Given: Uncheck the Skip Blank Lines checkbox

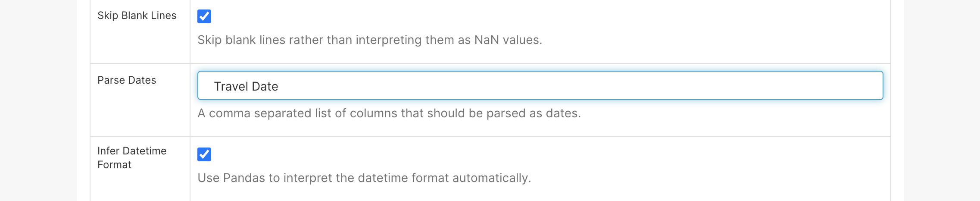Looking at the screenshot, I should (204, 16).
